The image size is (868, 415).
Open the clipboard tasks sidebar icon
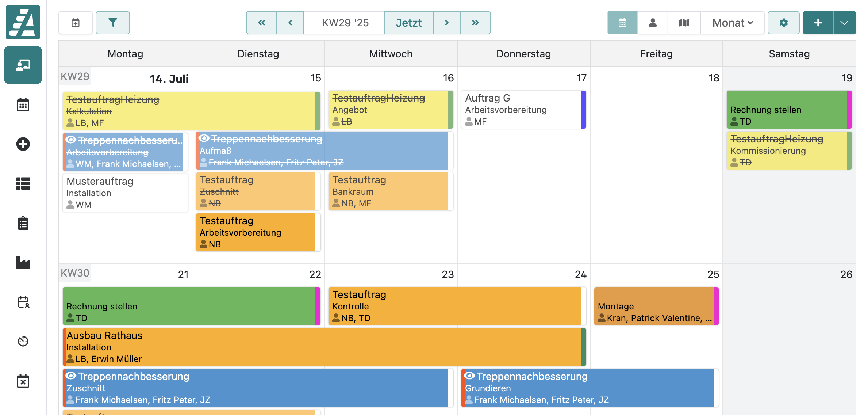pos(23,223)
